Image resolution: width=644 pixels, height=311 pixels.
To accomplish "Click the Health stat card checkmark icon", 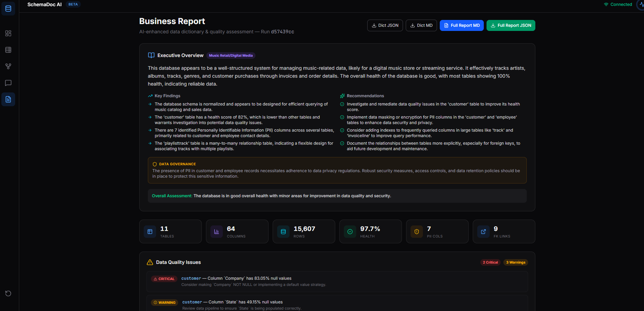I will click(350, 232).
